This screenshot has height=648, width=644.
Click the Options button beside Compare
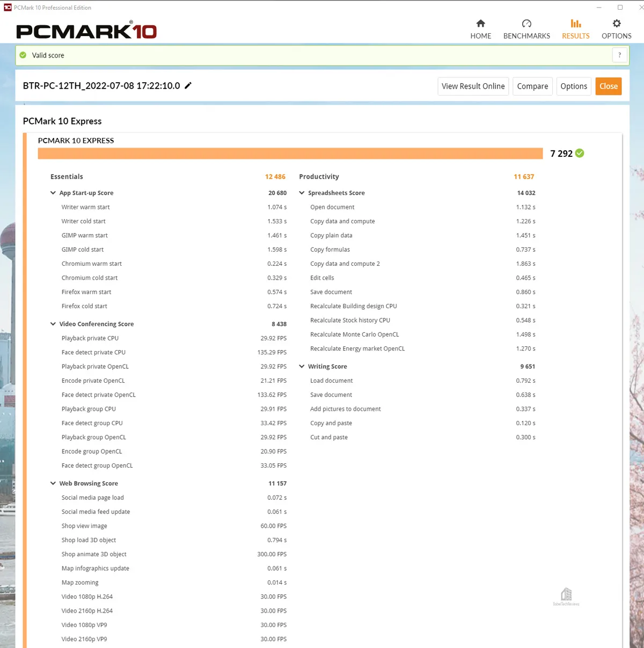(574, 86)
